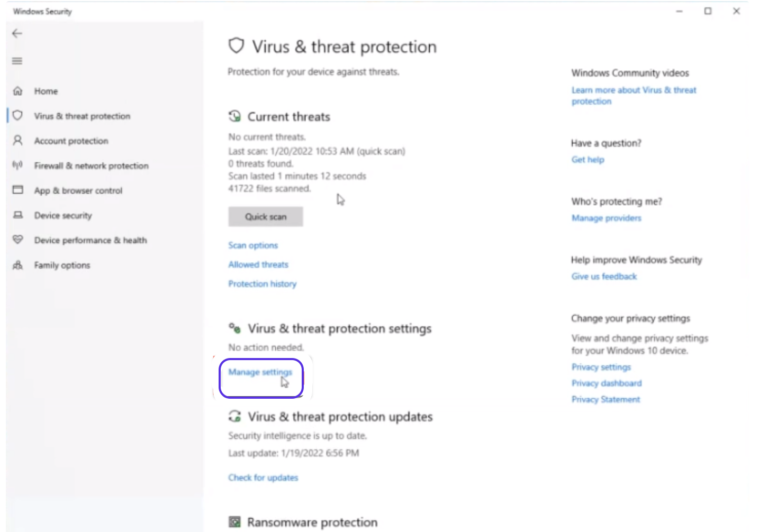The image size is (777, 532).
Task: Open Allowed threats link
Action: [x=258, y=264]
